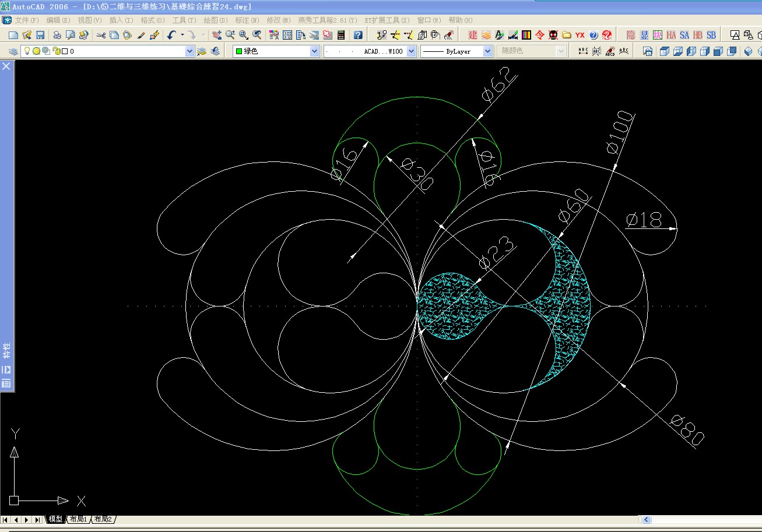The image size is (762, 532).
Task: Click the New drawing icon
Action: (13, 35)
